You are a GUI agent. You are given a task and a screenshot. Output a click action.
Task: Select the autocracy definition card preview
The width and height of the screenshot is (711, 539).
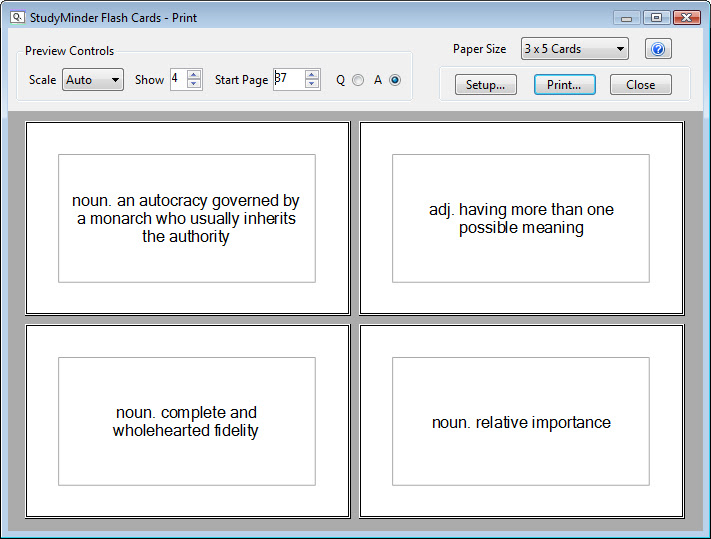click(x=187, y=218)
